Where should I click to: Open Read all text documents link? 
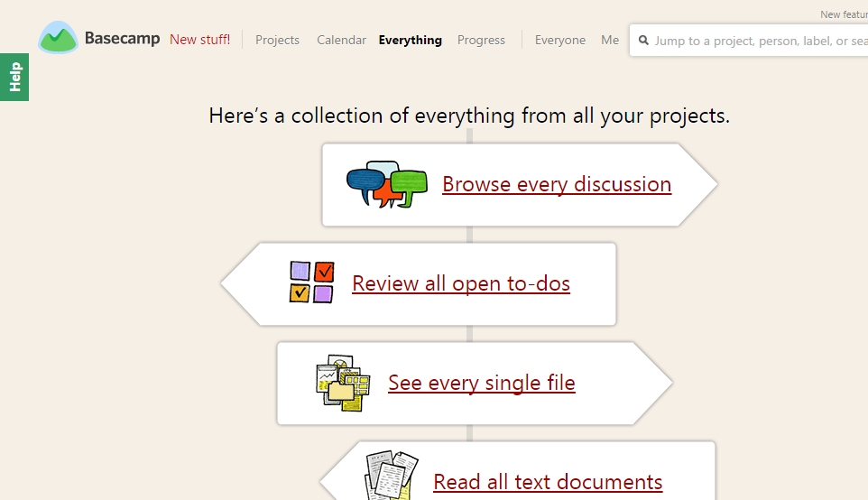pyautogui.click(x=548, y=482)
